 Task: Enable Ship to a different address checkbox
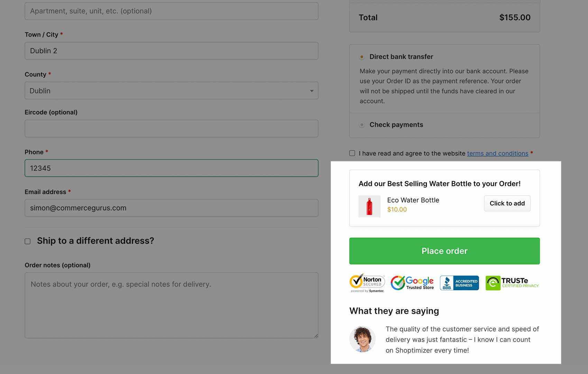pos(28,241)
